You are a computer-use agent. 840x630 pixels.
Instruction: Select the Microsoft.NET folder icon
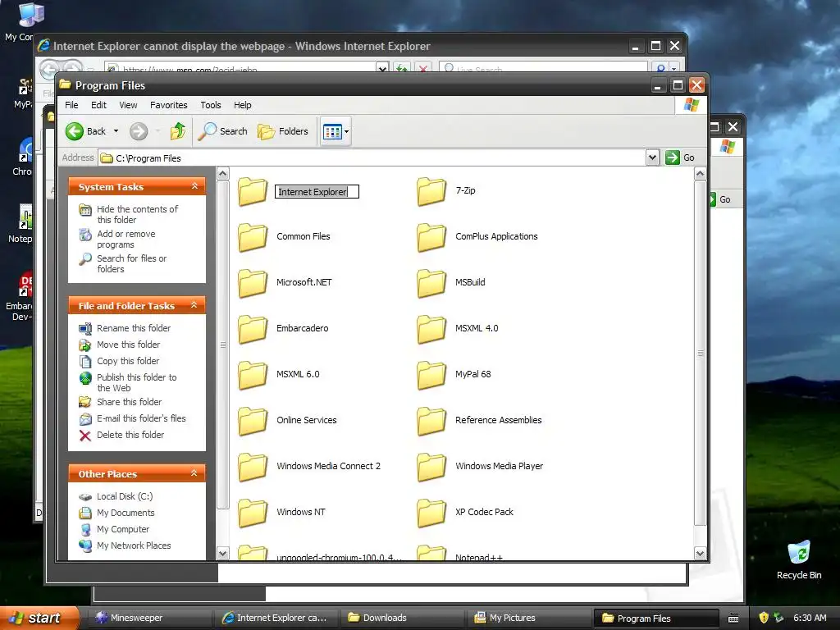coord(253,283)
